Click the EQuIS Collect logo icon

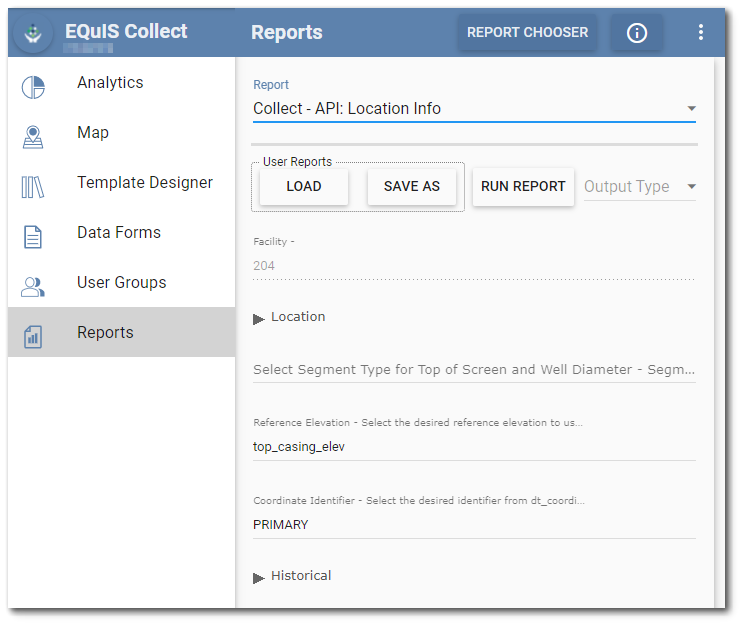(33, 33)
